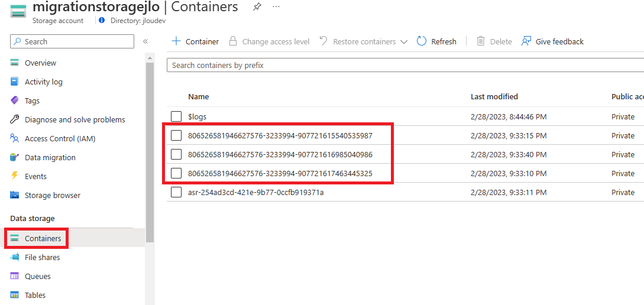644x305 pixels.
Task: Click the add Container button
Action: tap(195, 41)
